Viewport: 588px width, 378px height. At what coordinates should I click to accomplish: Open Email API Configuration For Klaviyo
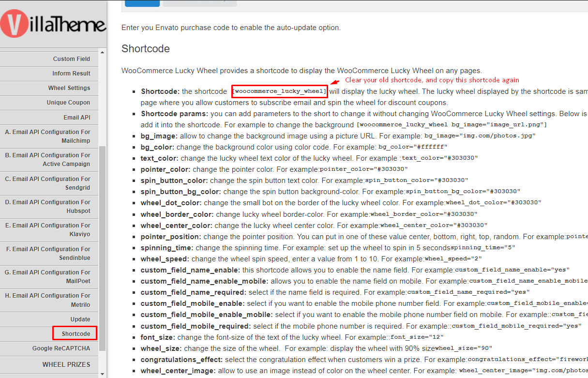49,230
